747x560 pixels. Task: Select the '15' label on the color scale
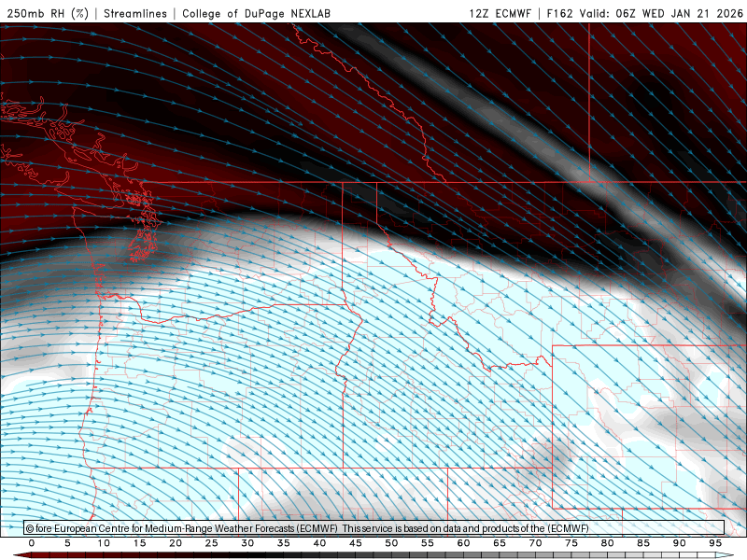pyautogui.click(x=139, y=543)
